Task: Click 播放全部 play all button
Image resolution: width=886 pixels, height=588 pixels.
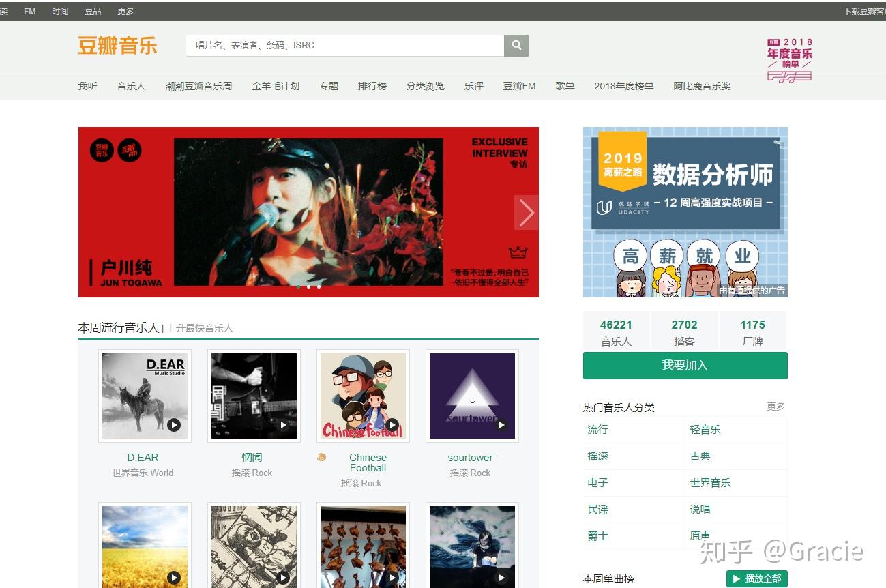Action: click(x=757, y=578)
